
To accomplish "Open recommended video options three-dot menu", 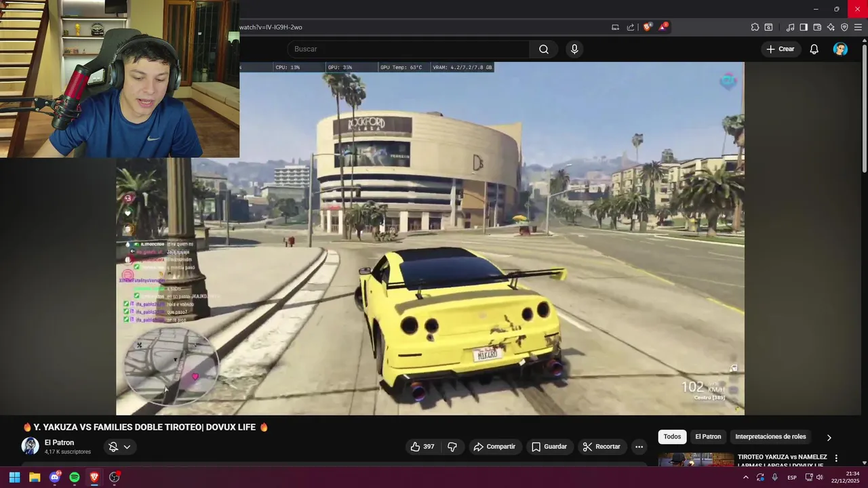I will coord(836,458).
